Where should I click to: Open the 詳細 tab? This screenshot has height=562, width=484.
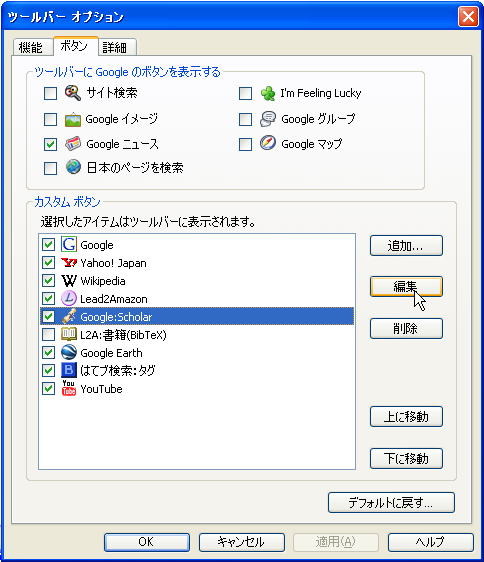[x=117, y=47]
